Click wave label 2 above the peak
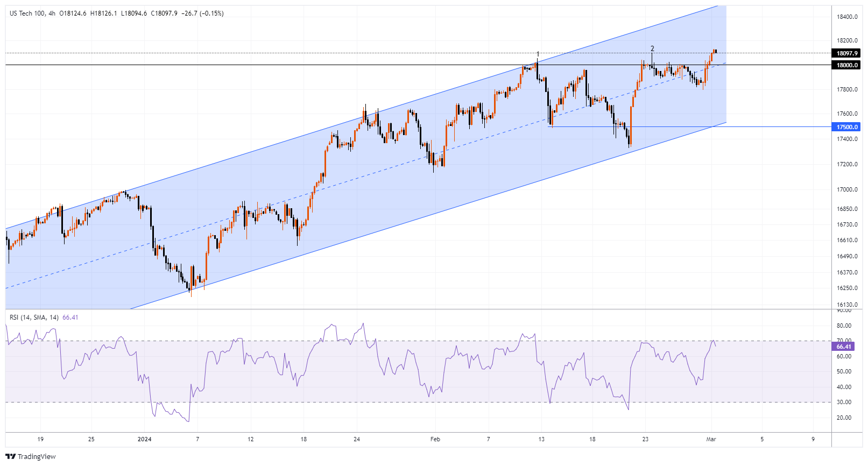Viewport: 868px width, 466px height. 652,48
